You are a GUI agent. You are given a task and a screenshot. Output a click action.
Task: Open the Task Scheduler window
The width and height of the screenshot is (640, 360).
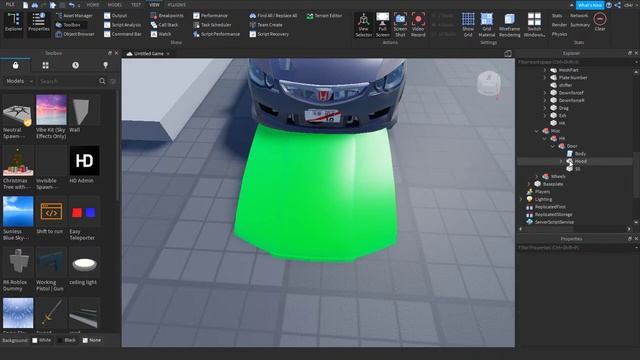(213, 25)
